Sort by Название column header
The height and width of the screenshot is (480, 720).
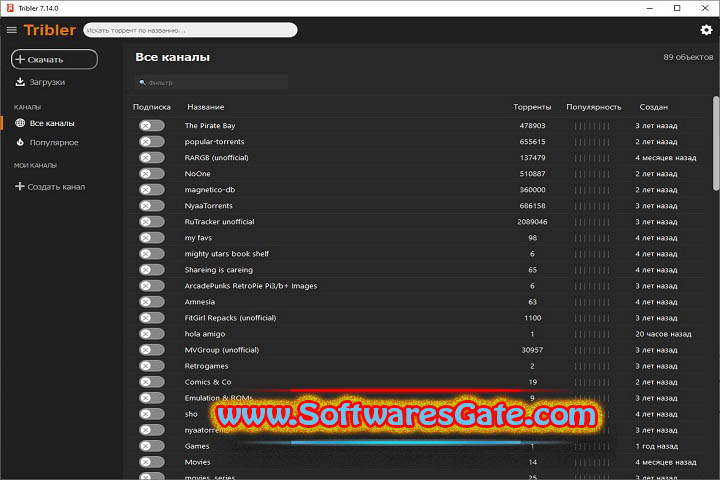pos(205,107)
